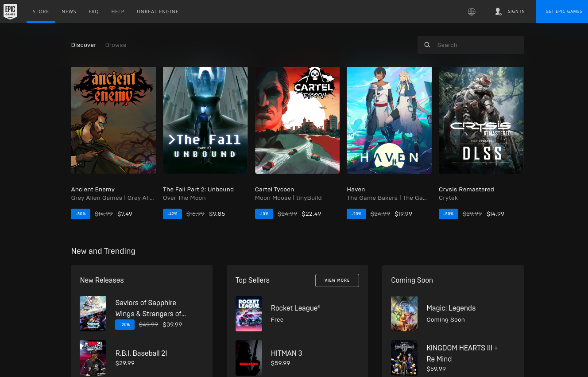The width and height of the screenshot is (588, 377).
Task: Focus the Search input field
Action: pos(471,45)
